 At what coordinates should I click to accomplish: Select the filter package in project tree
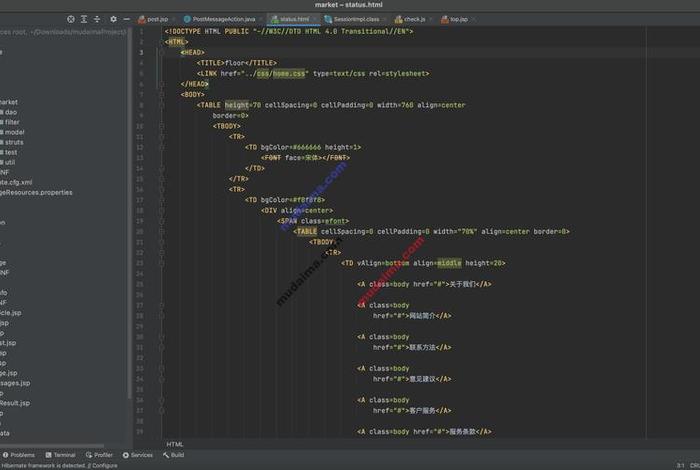[x=10, y=122]
